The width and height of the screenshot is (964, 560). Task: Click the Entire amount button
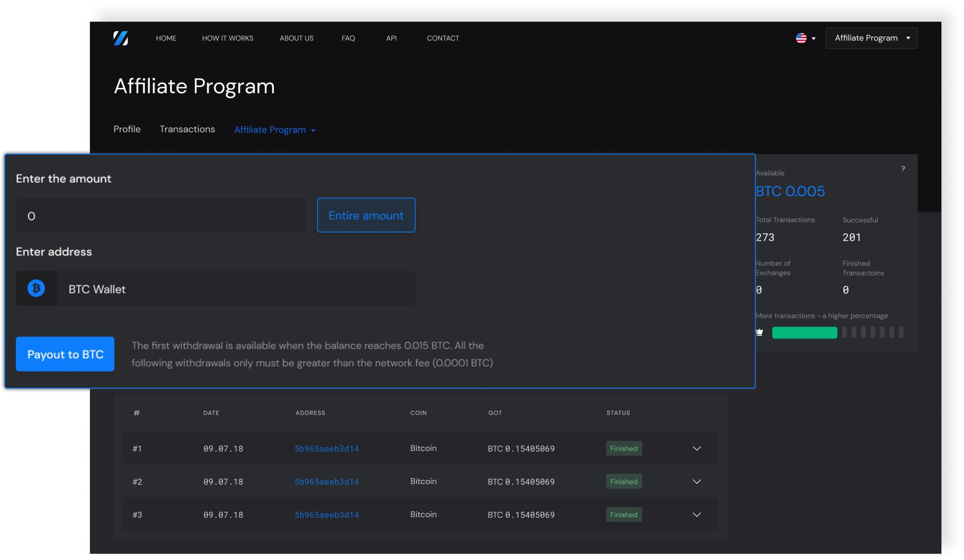tap(366, 215)
